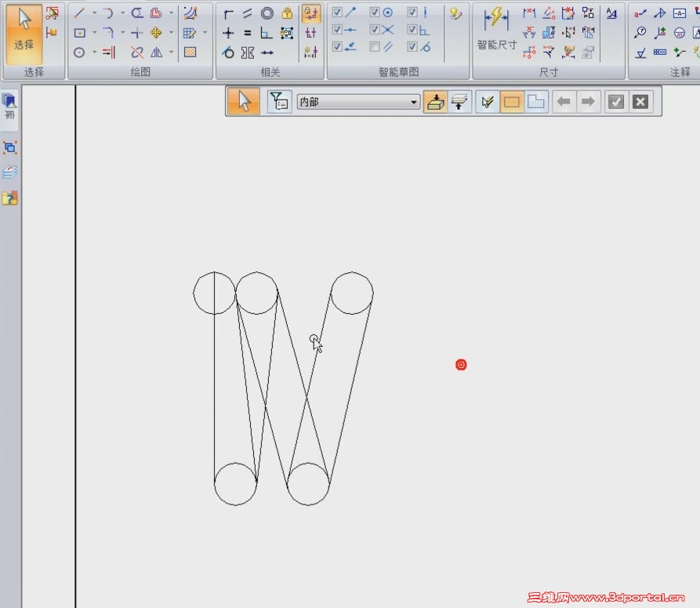Click the bottom-up selection button
Image resolution: width=700 pixels, height=608 pixels.
(x=435, y=101)
